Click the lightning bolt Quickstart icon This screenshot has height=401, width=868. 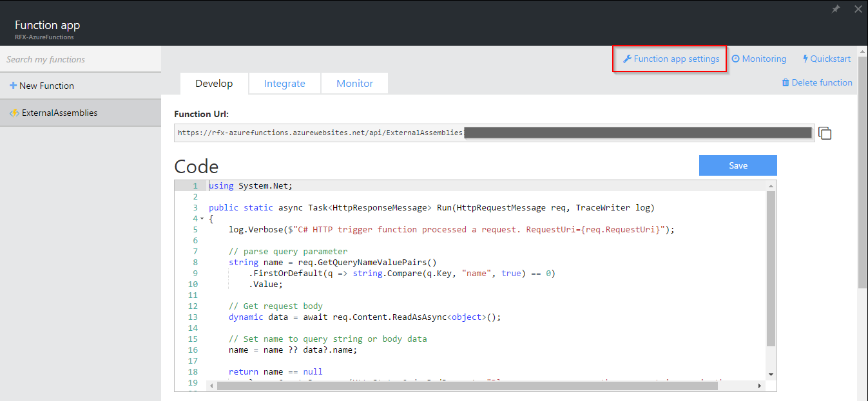pyautogui.click(x=805, y=59)
